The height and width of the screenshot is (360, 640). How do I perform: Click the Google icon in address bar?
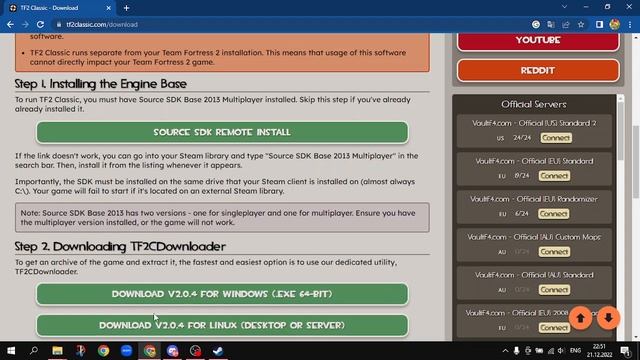tap(536, 24)
